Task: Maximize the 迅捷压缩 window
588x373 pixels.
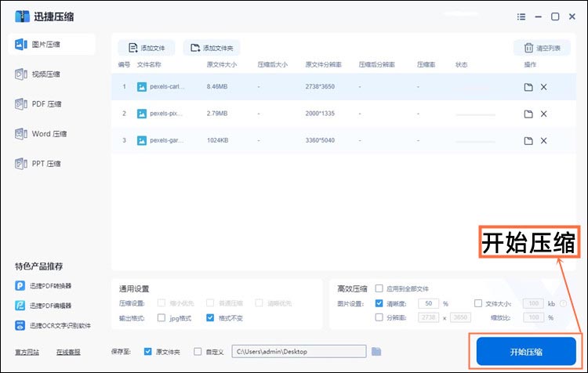Action: (555, 16)
